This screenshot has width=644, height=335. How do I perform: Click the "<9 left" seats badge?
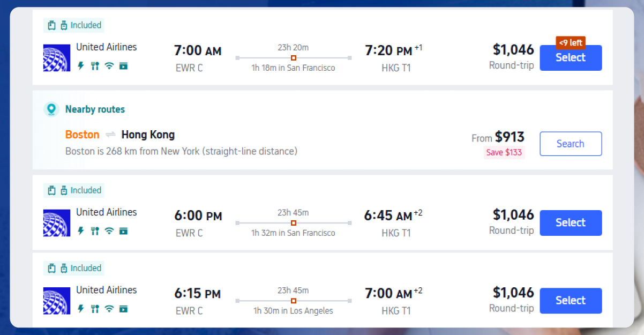click(571, 42)
